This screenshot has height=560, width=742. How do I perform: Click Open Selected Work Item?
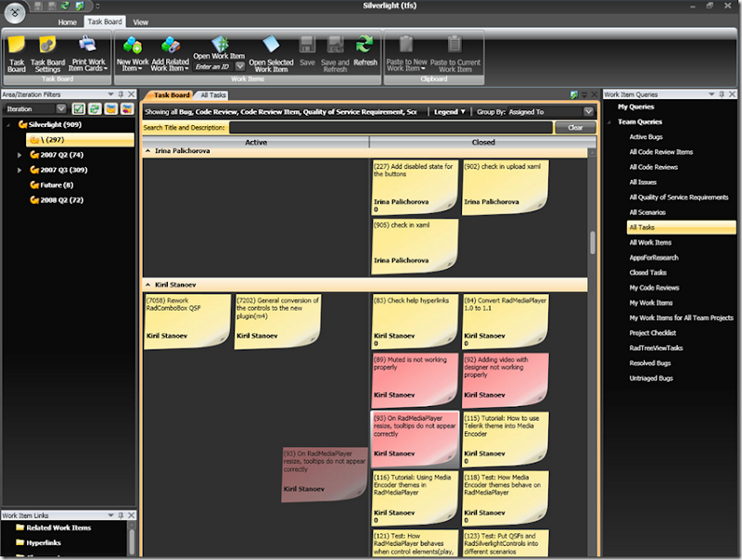pyautogui.click(x=271, y=54)
